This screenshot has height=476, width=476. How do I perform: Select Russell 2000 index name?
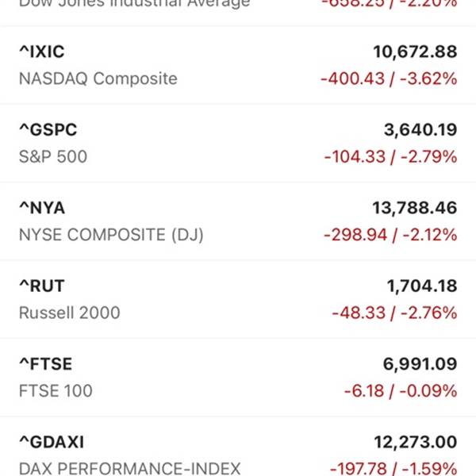pyautogui.click(x=70, y=313)
